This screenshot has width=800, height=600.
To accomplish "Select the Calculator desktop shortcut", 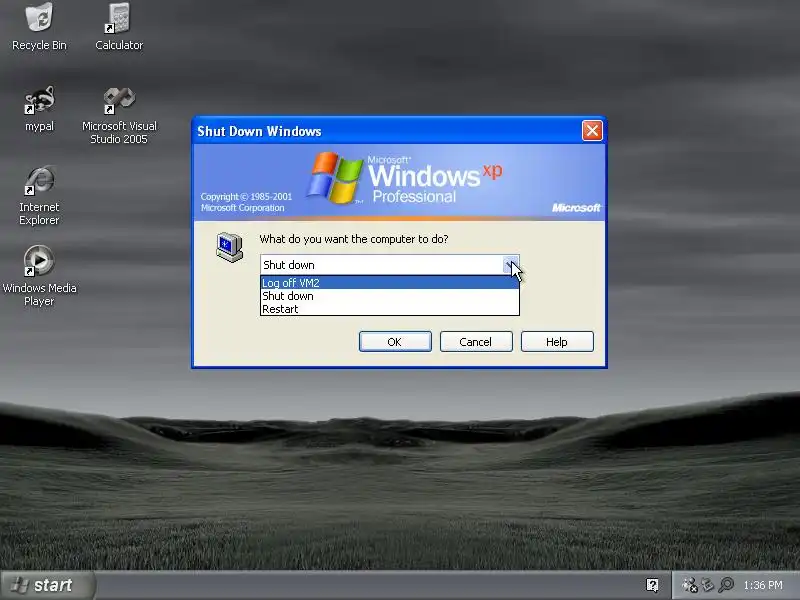I will 119,27.
